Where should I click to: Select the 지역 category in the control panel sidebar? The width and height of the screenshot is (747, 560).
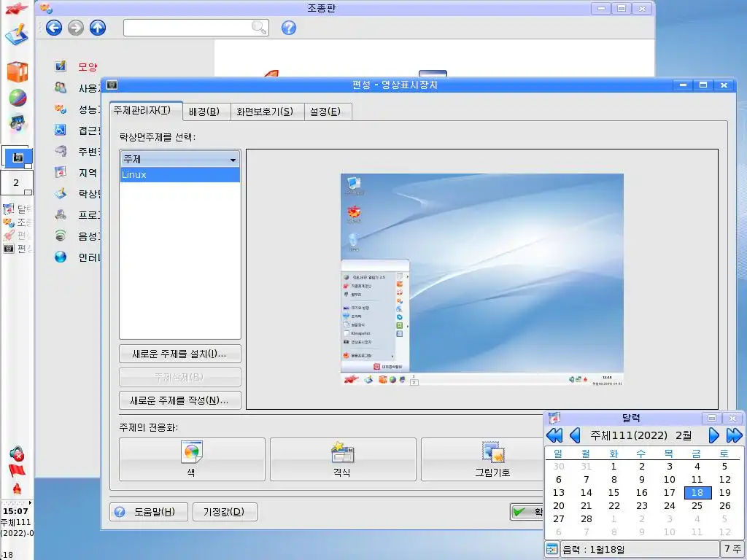point(88,173)
